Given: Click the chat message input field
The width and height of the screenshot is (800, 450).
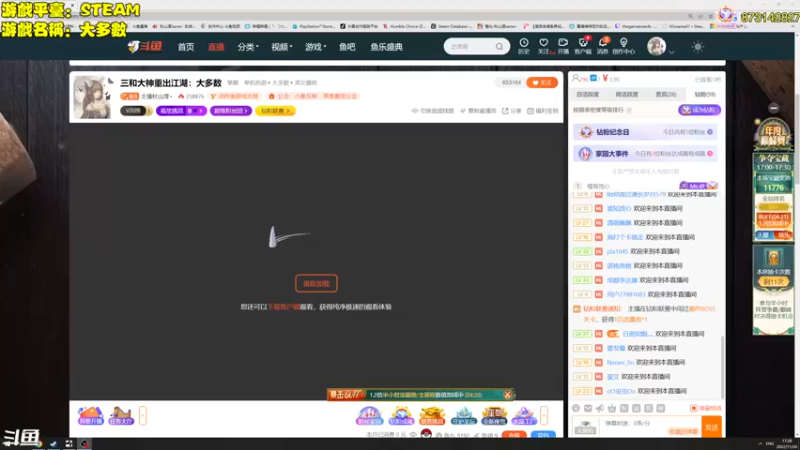Looking at the screenshot, I should point(649,427).
